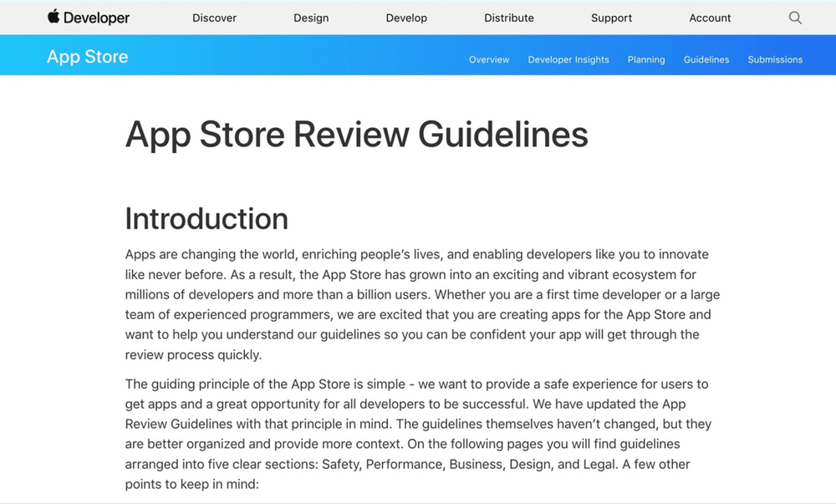Click the Introduction heading
836x504 pixels.
click(x=206, y=218)
